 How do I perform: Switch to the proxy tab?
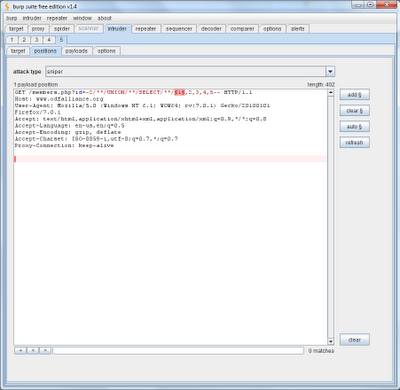[x=38, y=29]
